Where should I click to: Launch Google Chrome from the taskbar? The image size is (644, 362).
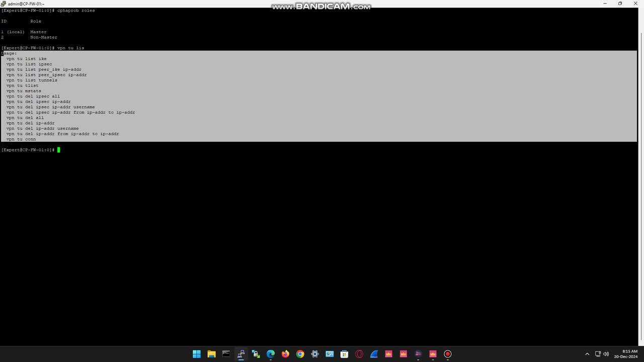[300, 353]
